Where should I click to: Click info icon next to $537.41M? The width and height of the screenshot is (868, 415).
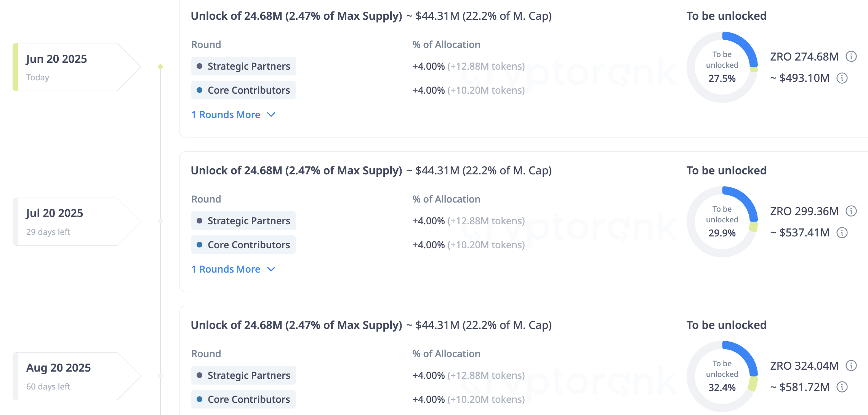842,233
